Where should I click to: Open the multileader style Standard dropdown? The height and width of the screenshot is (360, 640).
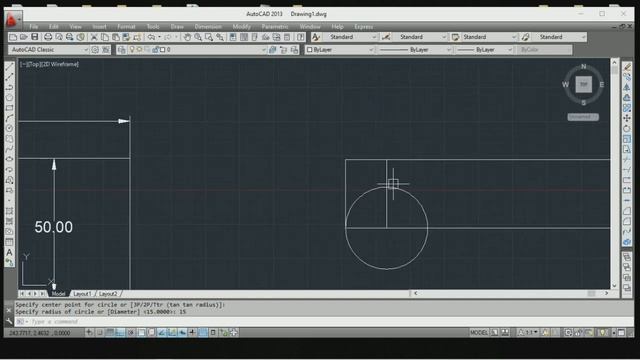click(x=560, y=37)
